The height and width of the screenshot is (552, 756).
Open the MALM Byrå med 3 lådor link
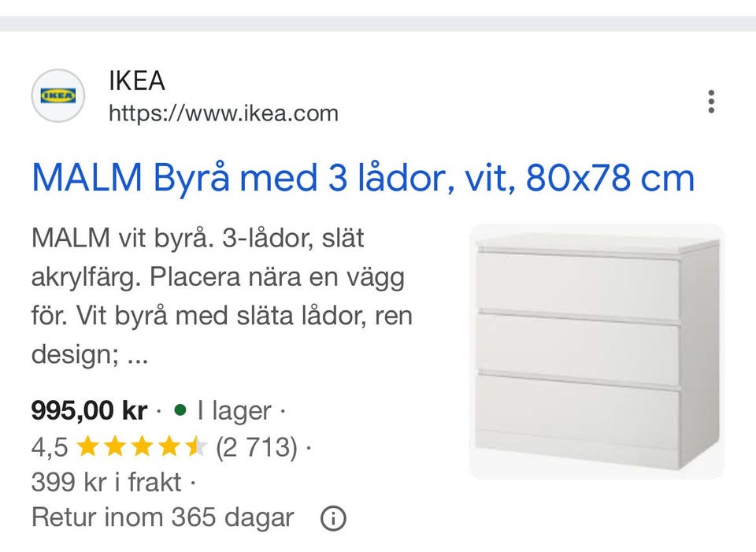[363, 178]
